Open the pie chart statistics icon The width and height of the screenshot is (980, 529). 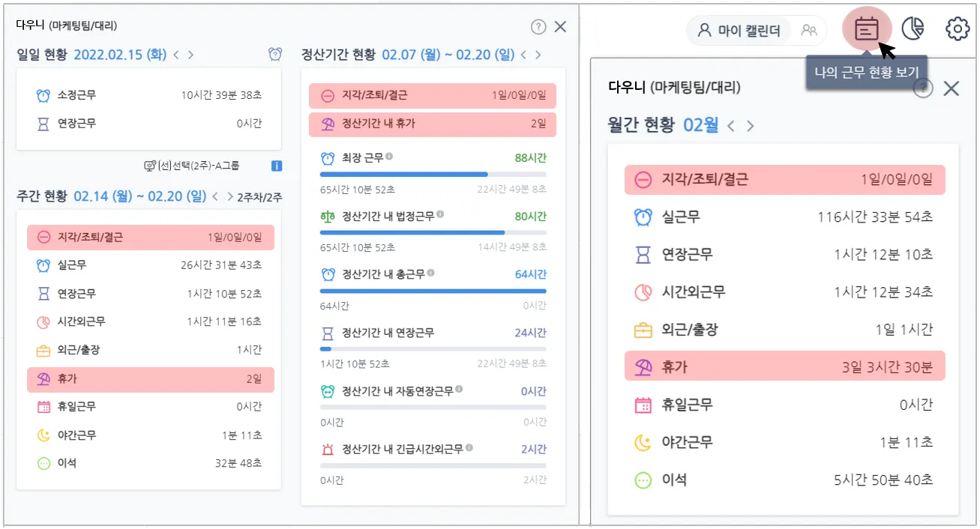(913, 29)
